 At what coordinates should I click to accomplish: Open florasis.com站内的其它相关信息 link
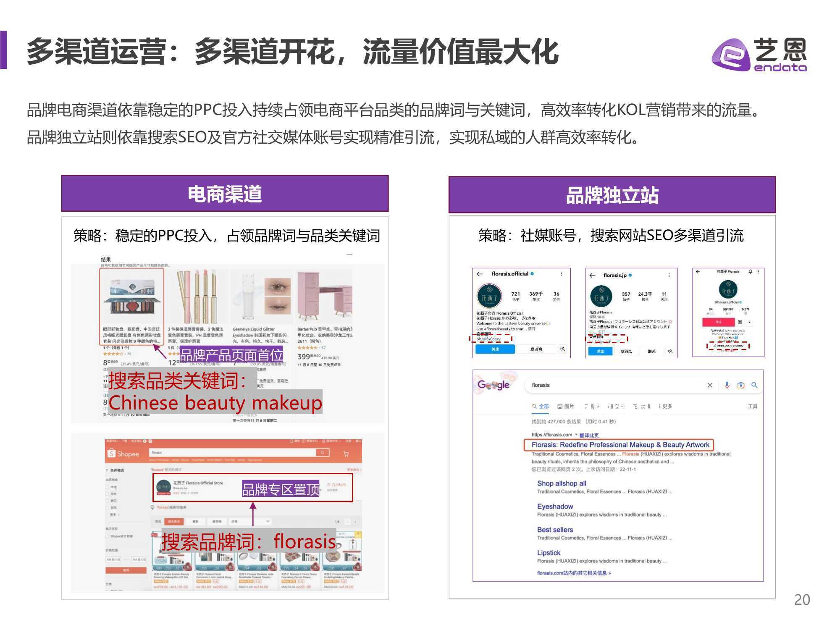[x=574, y=573]
